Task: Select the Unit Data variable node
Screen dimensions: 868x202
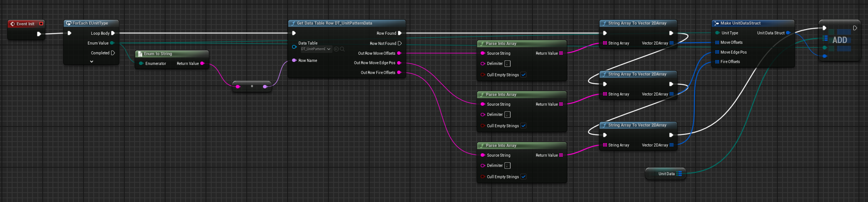Action: 666,174
